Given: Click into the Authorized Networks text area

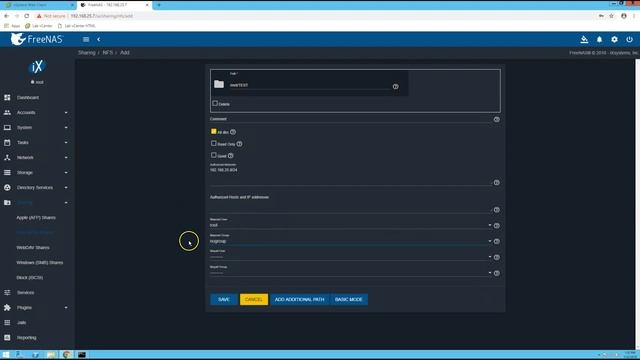Looking at the screenshot, I should (351, 176).
